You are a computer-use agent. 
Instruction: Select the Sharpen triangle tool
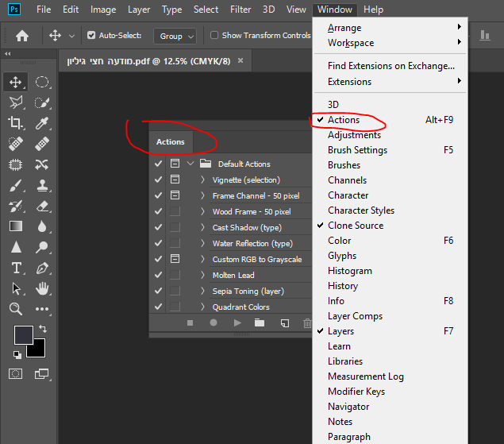(15, 247)
